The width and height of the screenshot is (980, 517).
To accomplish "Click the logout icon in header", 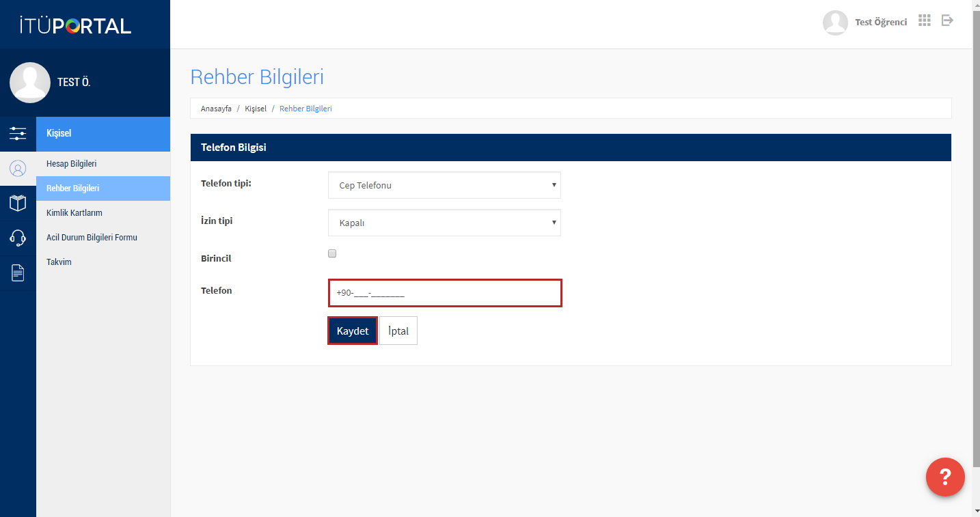I will pos(947,20).
